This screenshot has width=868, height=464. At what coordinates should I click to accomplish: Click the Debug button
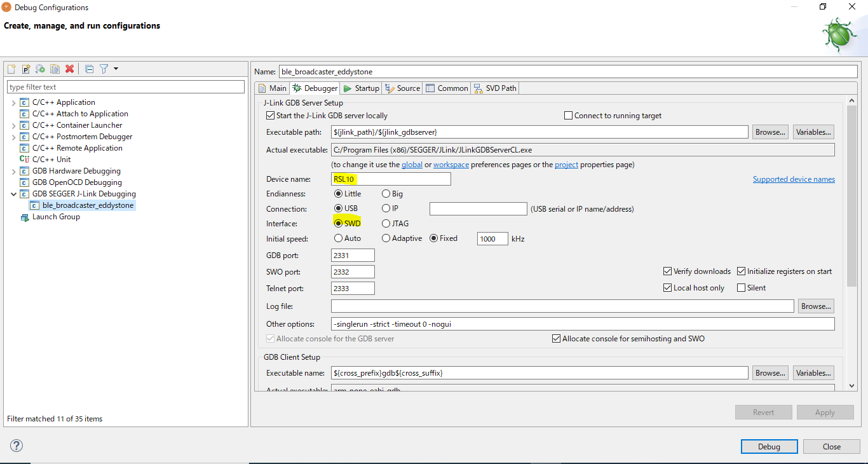[768, 447]
